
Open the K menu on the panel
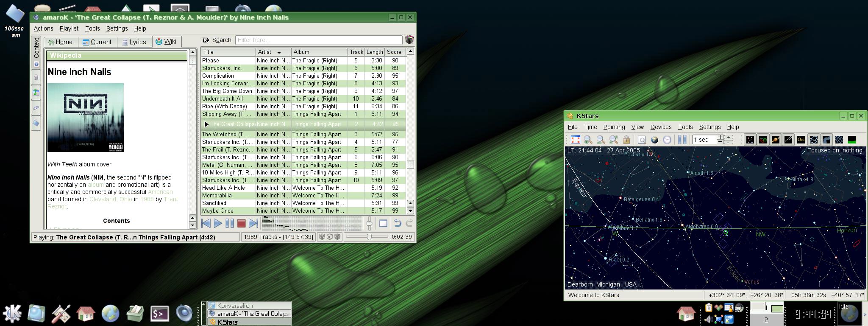(12, 313)
